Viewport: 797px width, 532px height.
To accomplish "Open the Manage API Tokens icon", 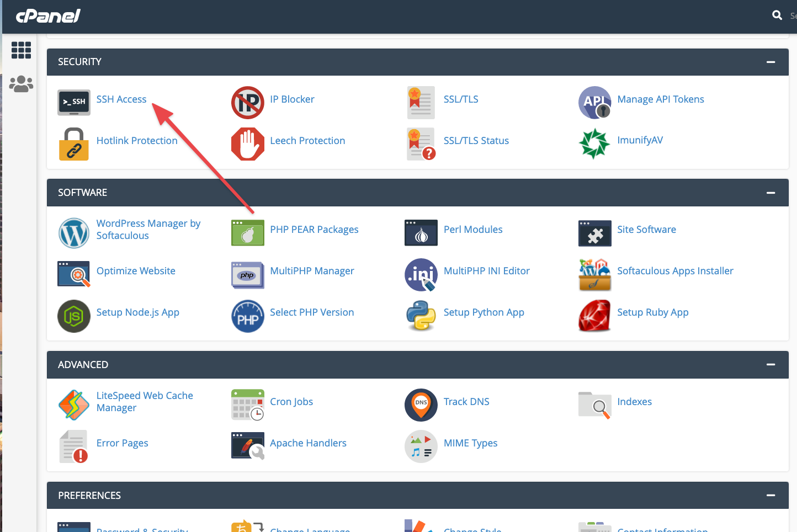I will coord(594,103).
